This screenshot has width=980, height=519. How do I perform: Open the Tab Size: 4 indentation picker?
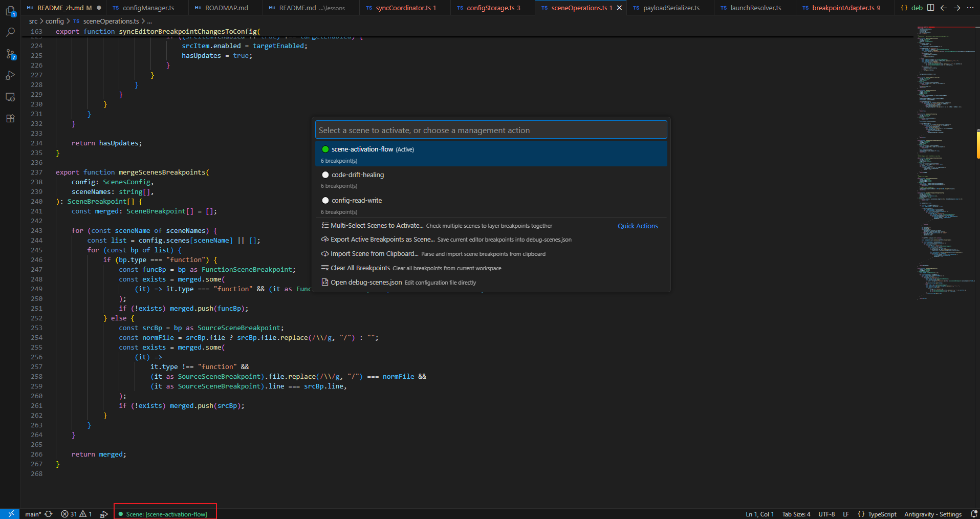(x=796, y=514)
